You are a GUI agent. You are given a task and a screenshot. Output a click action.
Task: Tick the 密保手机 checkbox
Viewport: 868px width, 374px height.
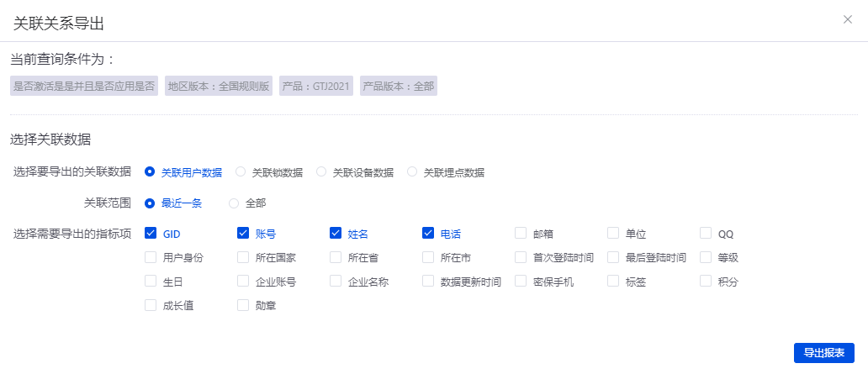521,282
